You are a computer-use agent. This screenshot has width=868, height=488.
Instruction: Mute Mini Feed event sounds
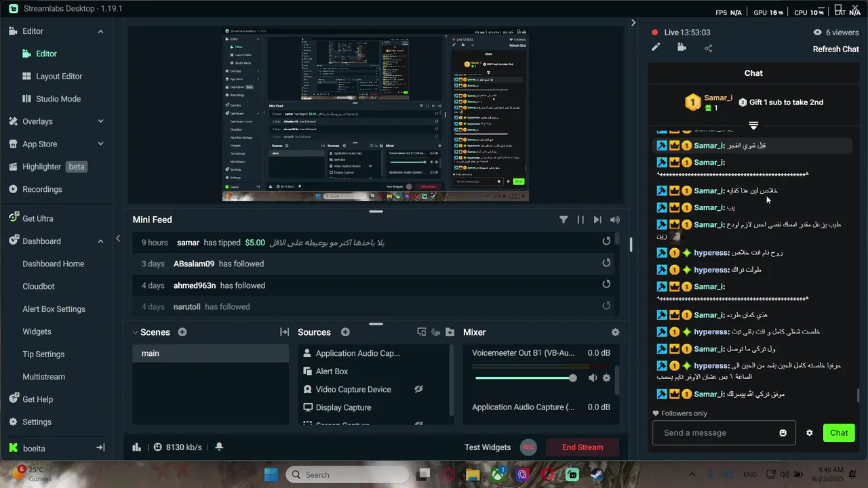pos(615,220)
